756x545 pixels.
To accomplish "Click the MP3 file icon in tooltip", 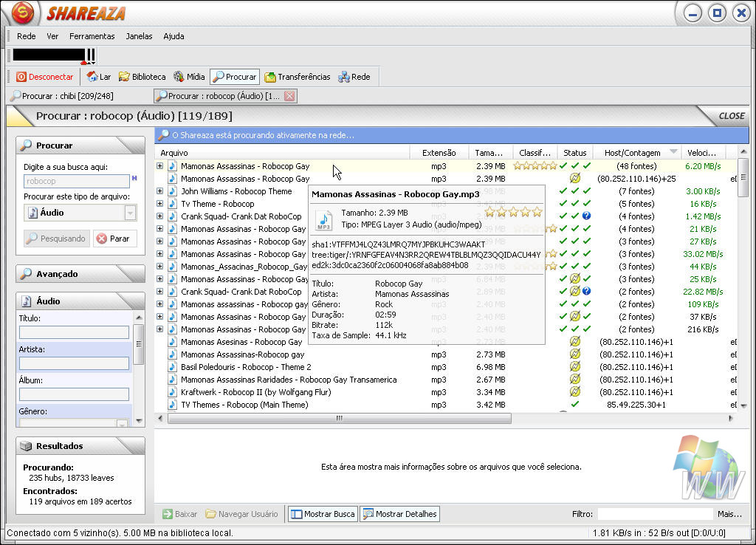I will (323, 220).
